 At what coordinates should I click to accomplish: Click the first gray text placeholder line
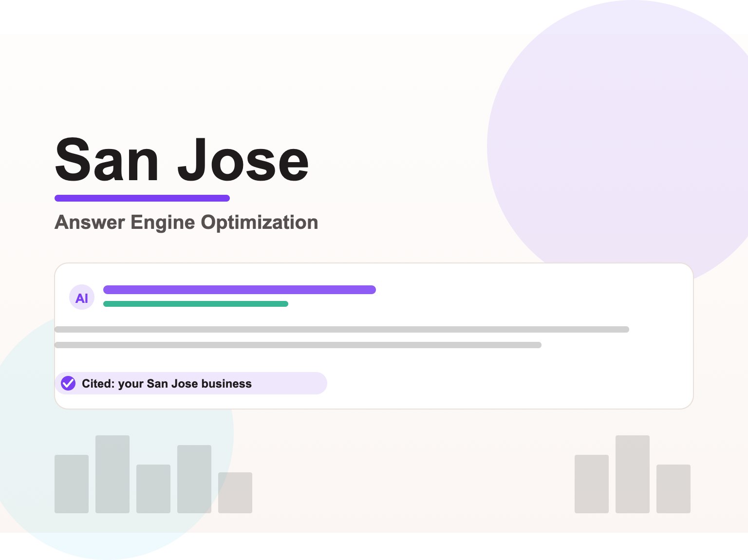342,330
